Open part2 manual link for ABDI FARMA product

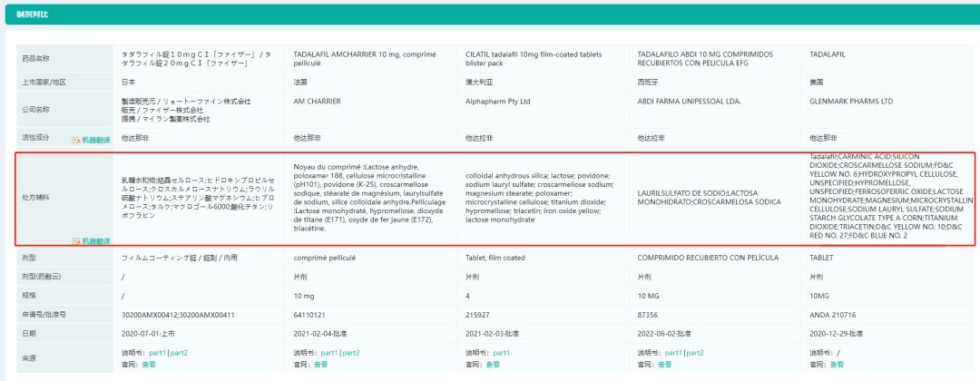tap(695, 353)
